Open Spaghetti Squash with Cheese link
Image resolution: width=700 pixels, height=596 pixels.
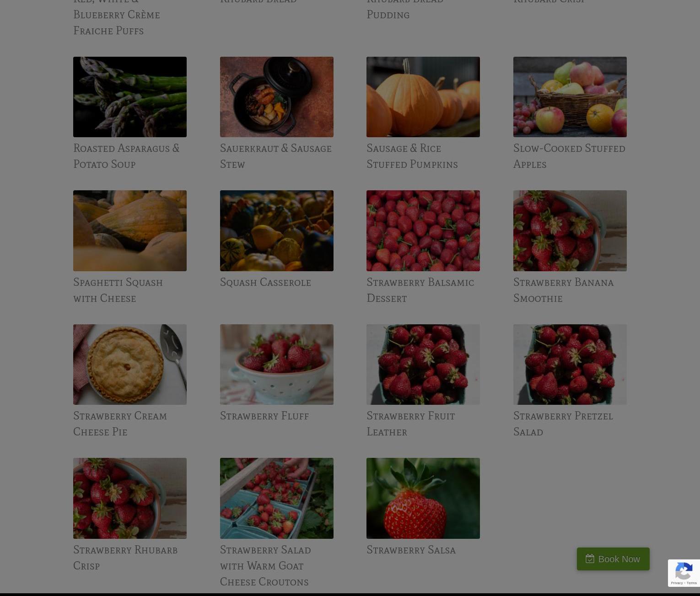[x=118, y=290]
